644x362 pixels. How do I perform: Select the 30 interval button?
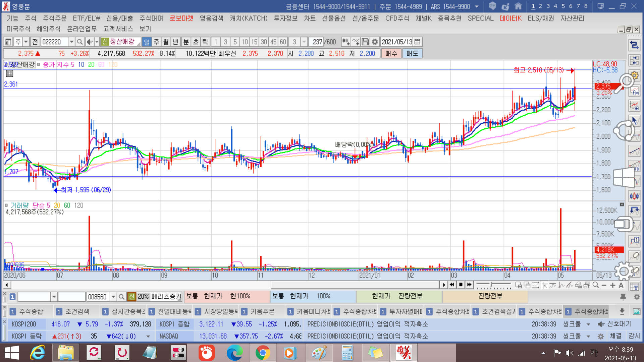pos(264,42)
